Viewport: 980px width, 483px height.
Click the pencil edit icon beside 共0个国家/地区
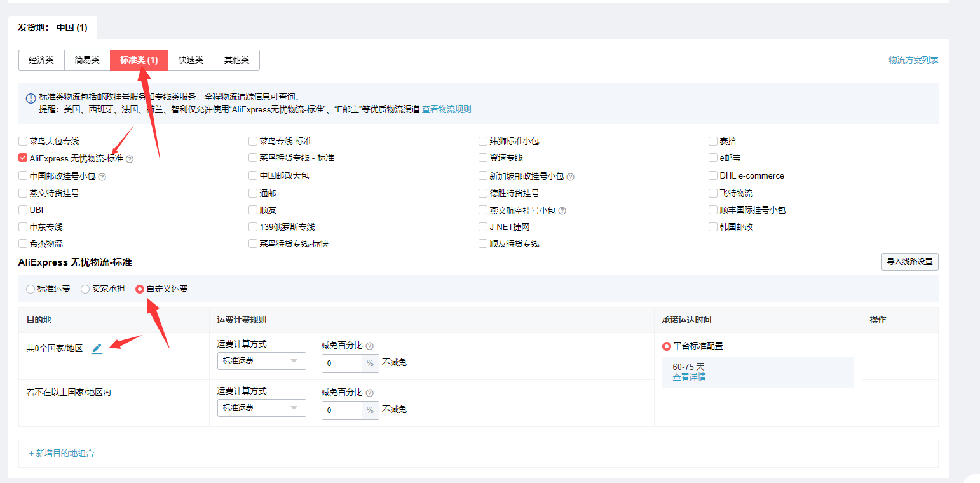point(97,348)
